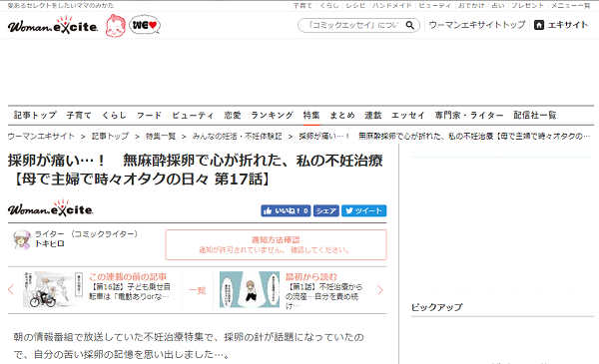Click the writer トキヒロ avatar
Viewport: 599px width, 364px height.
21,239
